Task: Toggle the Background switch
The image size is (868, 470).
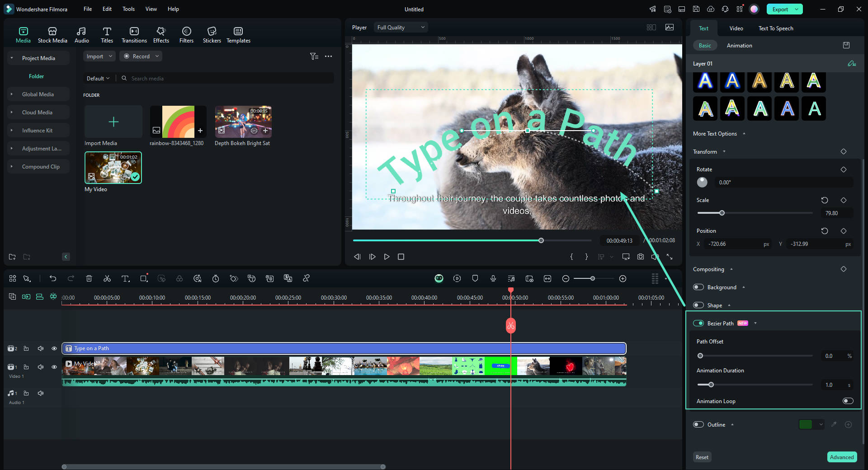Action: click(698, 287)
